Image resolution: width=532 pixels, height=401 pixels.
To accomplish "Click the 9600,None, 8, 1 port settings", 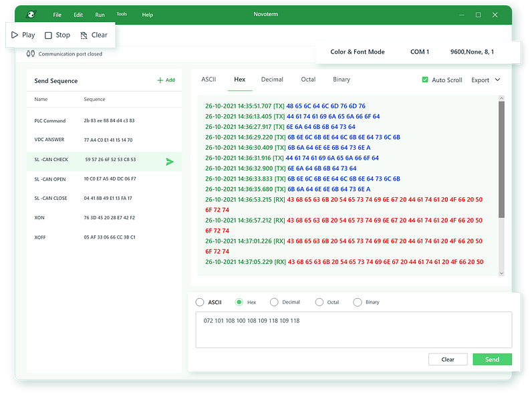I will [x=472, y=52].
